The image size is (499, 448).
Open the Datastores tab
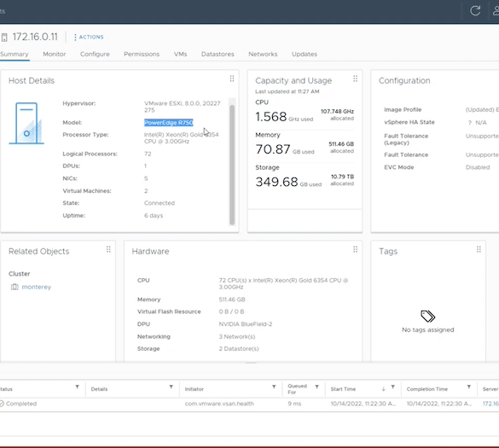218,54
